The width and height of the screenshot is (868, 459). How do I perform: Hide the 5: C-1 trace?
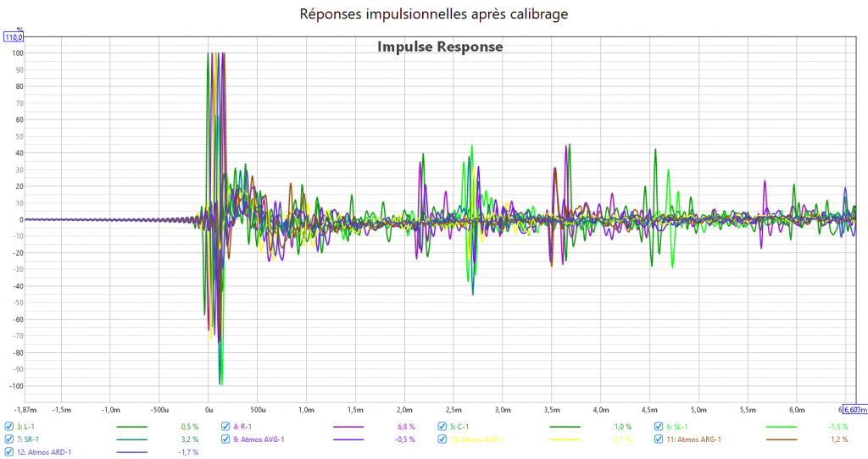(x=443, y=426)
